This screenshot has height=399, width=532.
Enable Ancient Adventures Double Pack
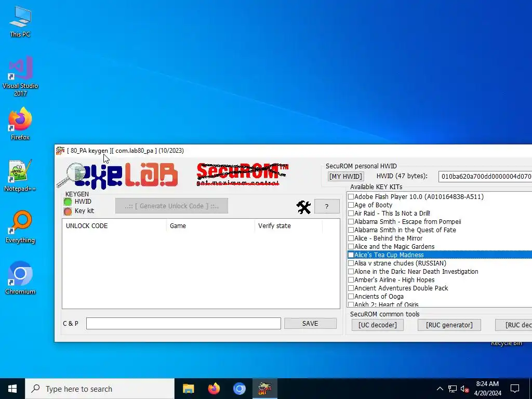(x=351, y=288)
